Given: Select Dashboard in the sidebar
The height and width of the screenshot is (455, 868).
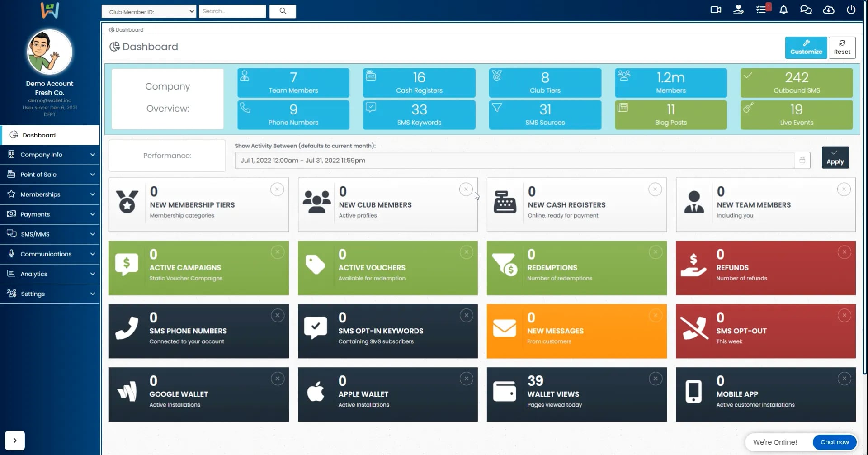Looking at the screenshot, I should point(50,135).
